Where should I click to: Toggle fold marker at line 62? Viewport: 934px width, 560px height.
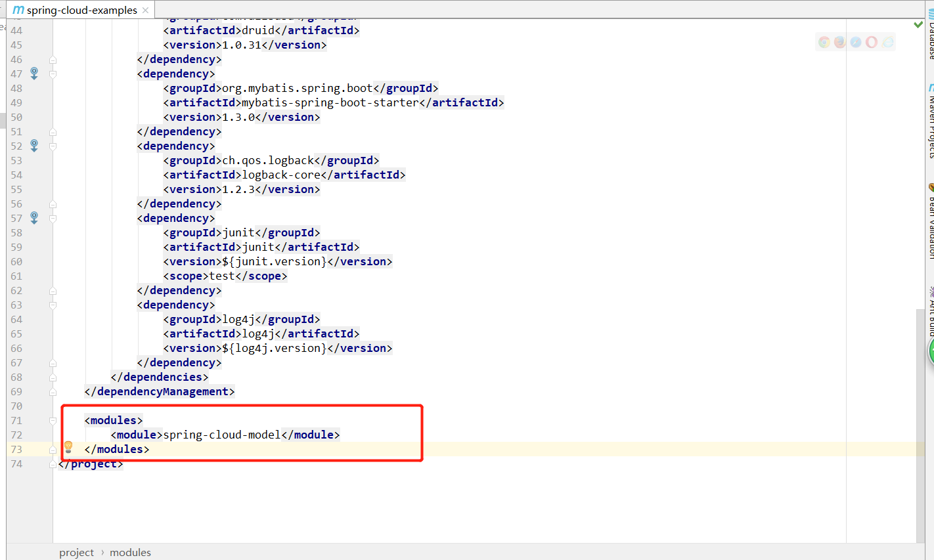(x=53, y=291)
